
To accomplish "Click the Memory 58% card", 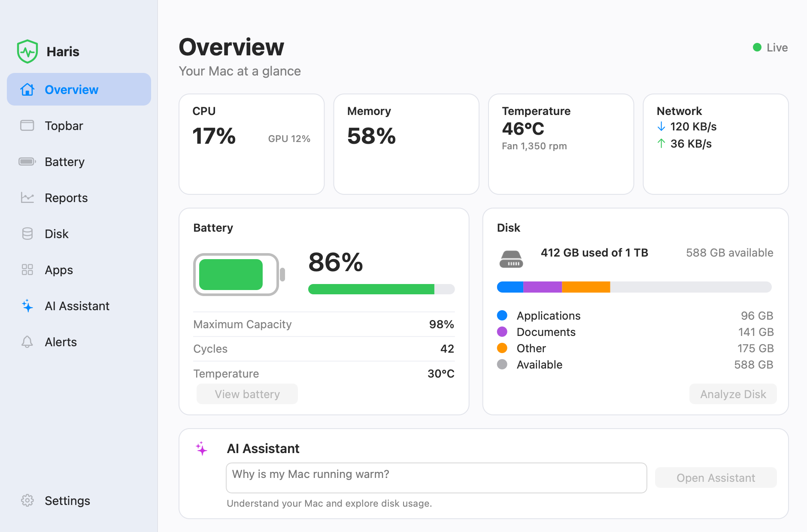I will click(407, 144).
